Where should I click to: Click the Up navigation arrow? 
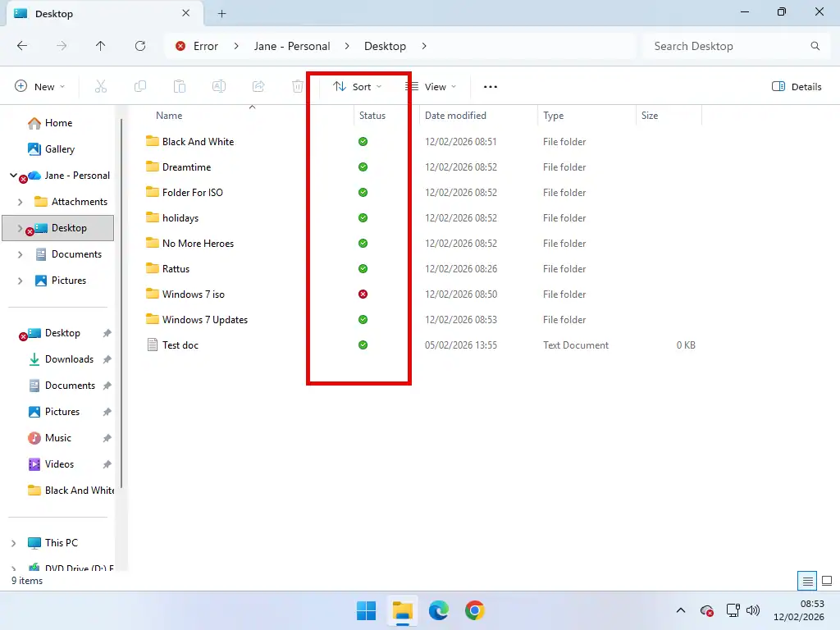100,46
